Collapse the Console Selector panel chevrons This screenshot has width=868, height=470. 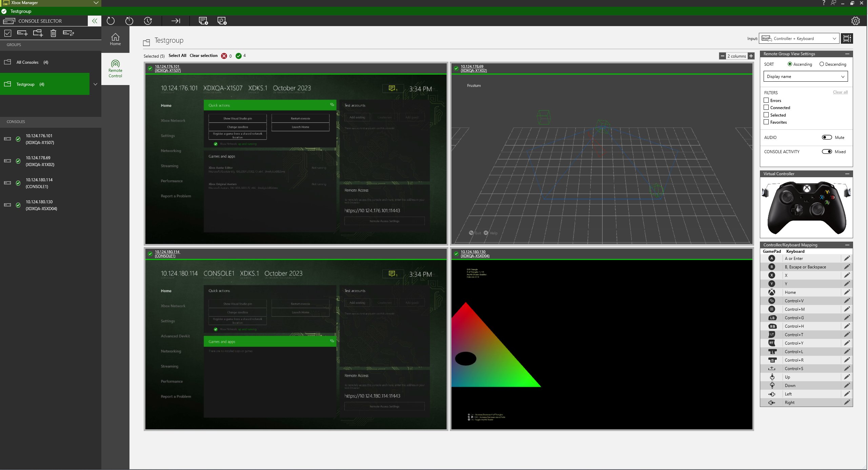(95, 21)
